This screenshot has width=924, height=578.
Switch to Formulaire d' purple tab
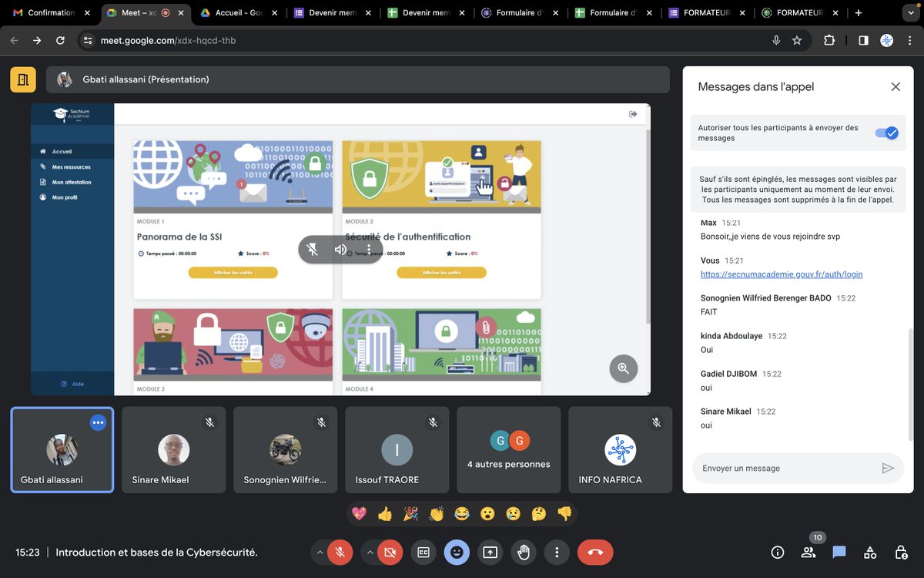(x=521, y=12)
